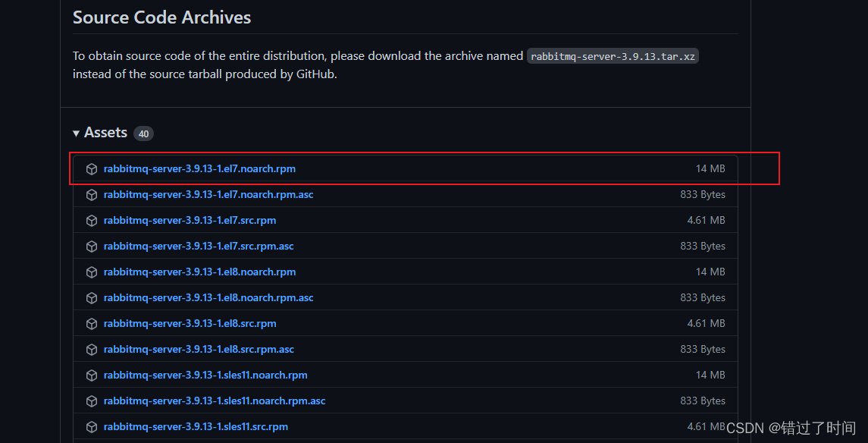
Task: Download rabbitmq-server-3.9.13-1.sles11.noarch.rpm
Action: tap(205, 375)
